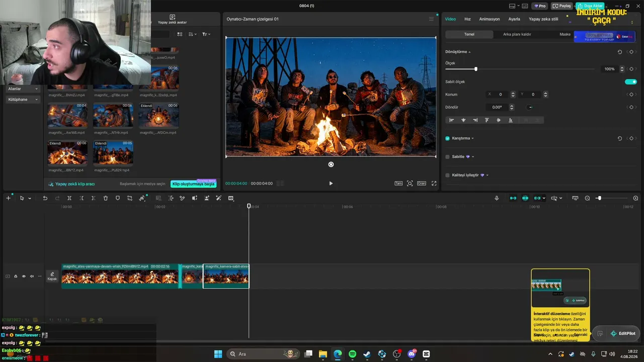Viewport: 644px width, 362px height.
Task: Collapse the Dönüştürme section
Action: click(x=469, y=52)
